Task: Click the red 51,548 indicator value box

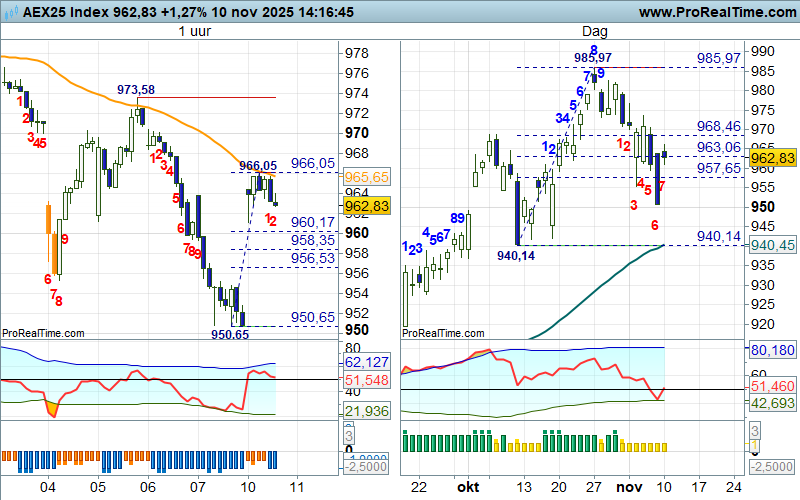Action: (367, 380)
